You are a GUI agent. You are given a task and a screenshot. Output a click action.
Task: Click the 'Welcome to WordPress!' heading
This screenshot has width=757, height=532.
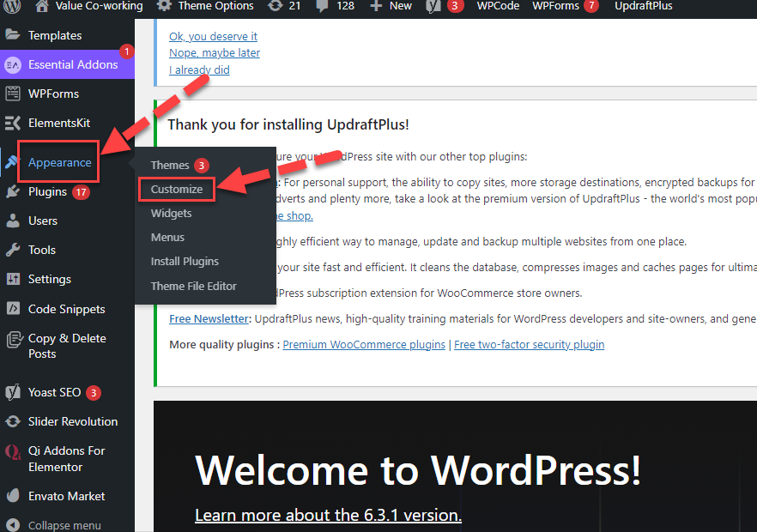418,470
